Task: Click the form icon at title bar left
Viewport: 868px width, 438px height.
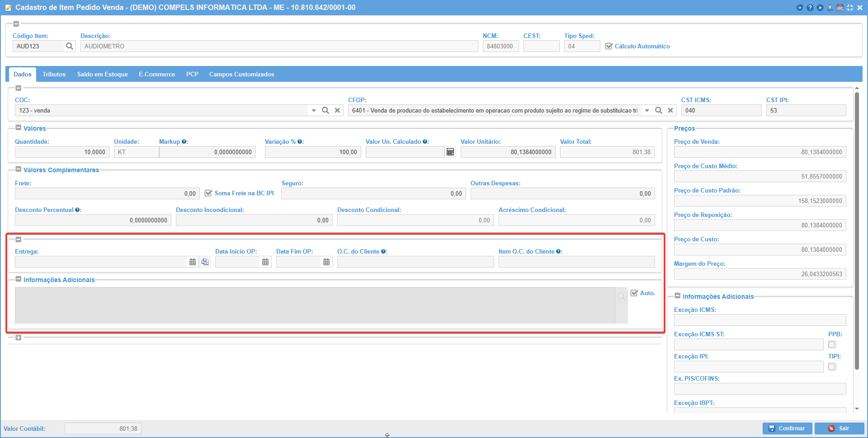Action: point(8,8)
